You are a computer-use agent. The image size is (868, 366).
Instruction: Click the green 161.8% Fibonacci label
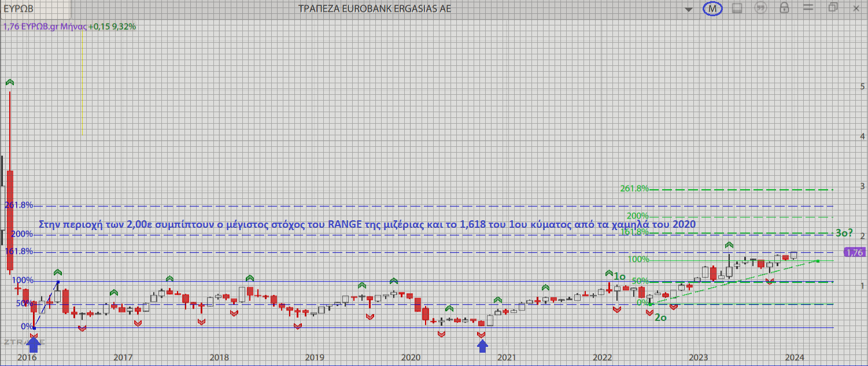click(634, 232)
